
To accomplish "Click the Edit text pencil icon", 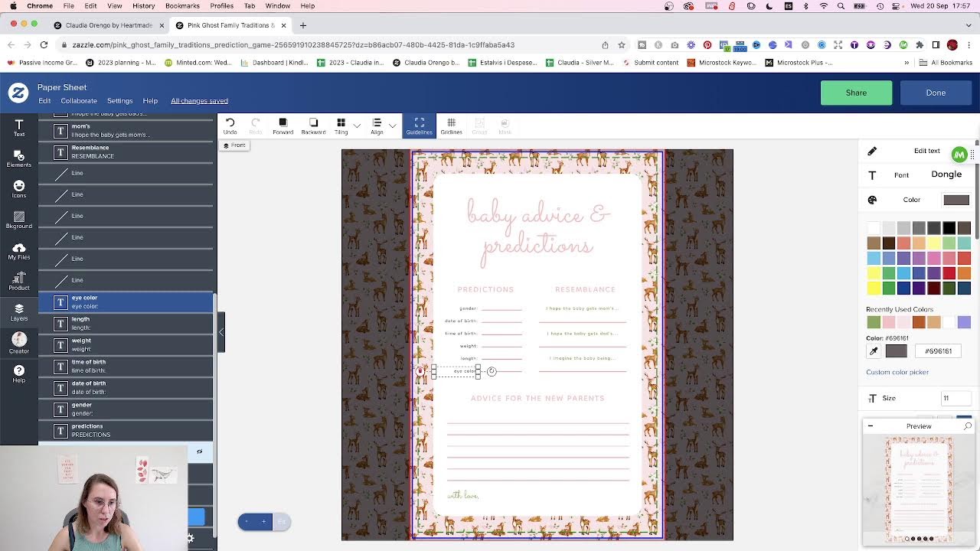I will coord(872,151).
